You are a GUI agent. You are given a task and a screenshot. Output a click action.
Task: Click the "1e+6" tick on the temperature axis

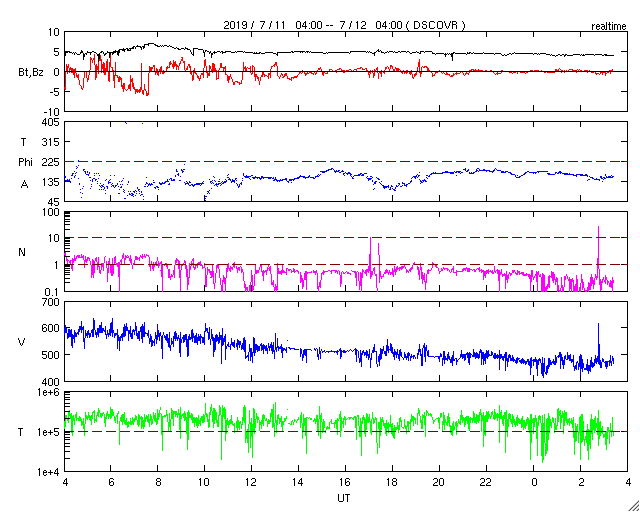(49, 392)
